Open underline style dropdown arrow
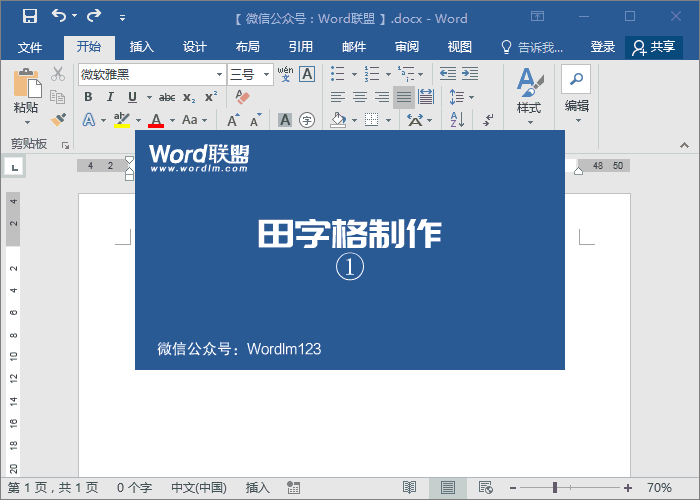This screenshot has width=700, height=500. pyautogui.click(x=149, y=97)
